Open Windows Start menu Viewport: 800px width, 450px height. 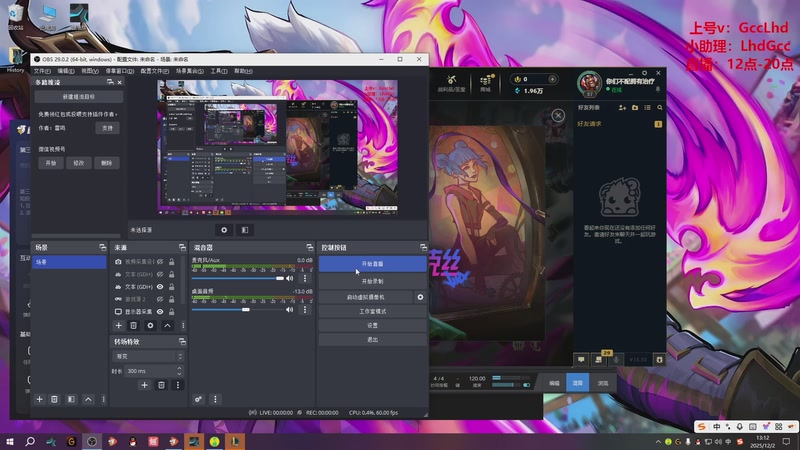(x=10, y=442)
